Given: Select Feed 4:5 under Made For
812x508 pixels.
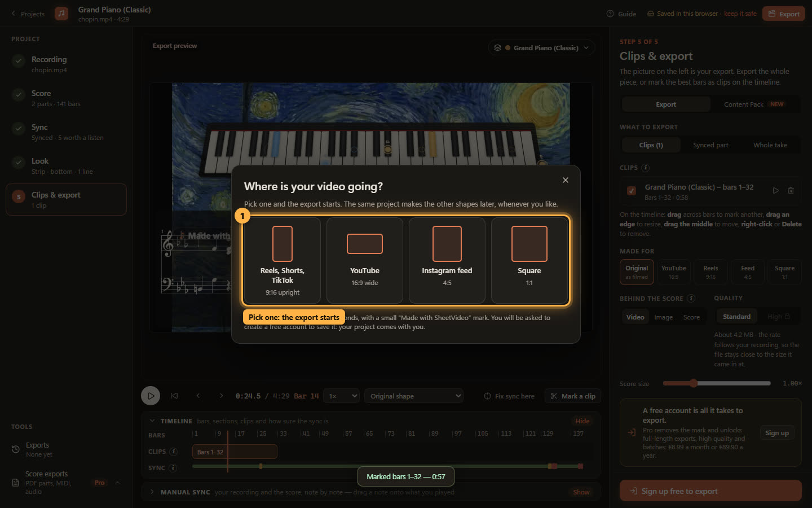Looking at the screenshot, I should coord(748,272).
